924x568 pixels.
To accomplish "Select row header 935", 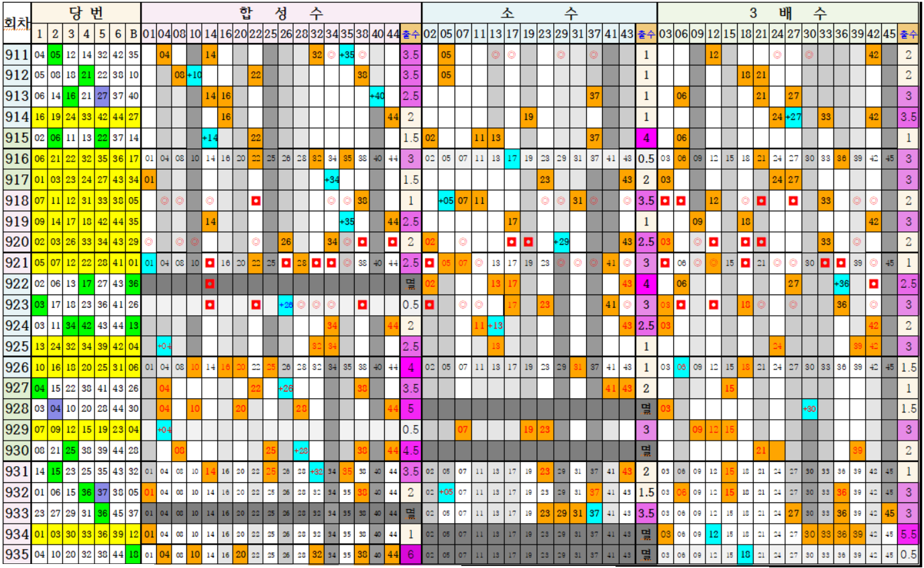I will pos(16,555).
